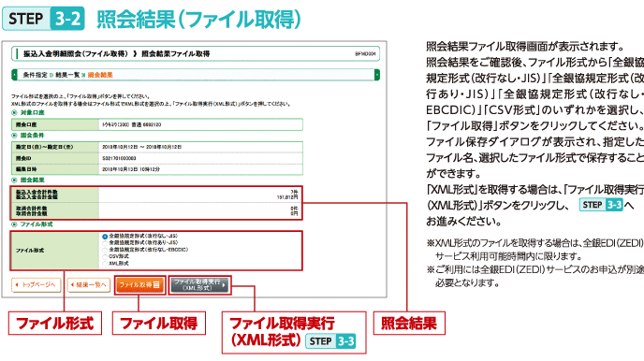The height and width of the screenshot is (361, 644).
Task: Click the orange ファイル取得 button
Action: click(140, 284)
